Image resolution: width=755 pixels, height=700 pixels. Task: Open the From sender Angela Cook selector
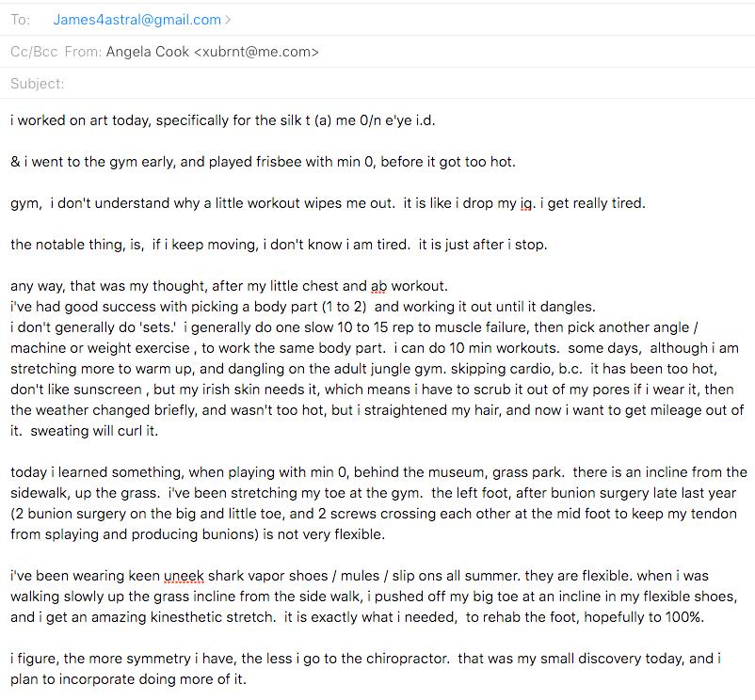[148, 52]
